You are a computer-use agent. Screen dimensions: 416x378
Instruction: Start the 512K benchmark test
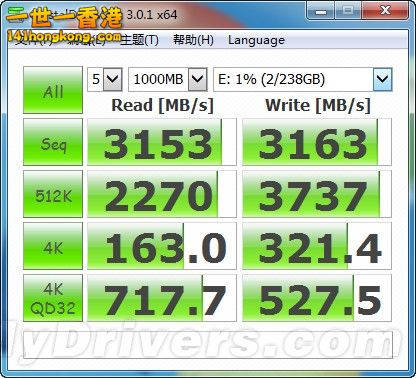(x=53, y=194)
